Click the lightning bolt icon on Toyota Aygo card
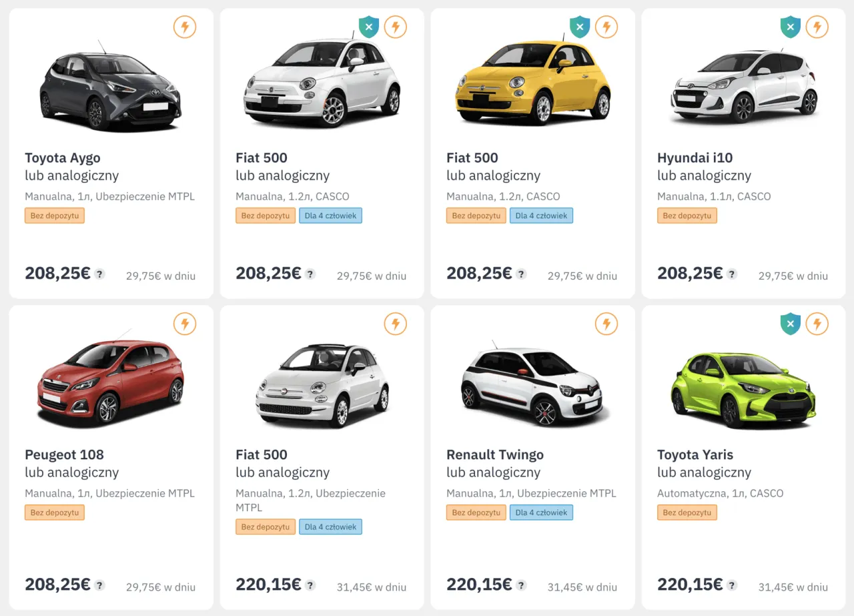Viewport: 854px width, 616px height. click(x=185, y=27)
